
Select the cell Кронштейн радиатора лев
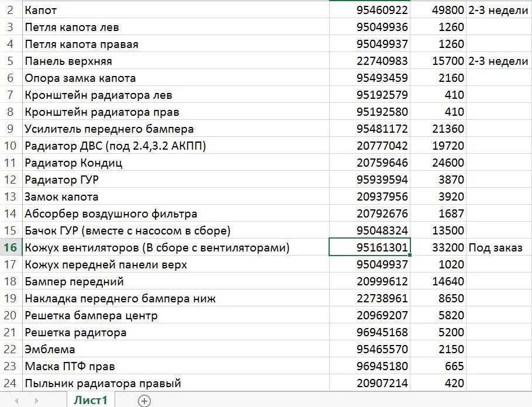[x=176, y=95]
